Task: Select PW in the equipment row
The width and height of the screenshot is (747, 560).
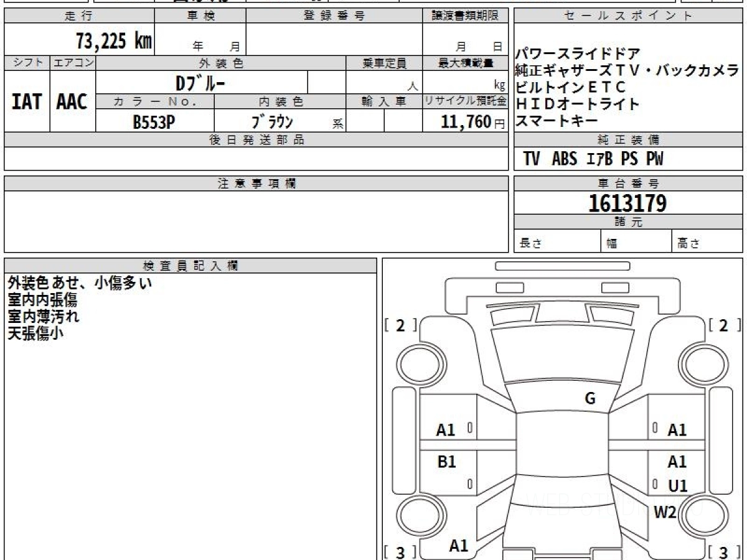Action: (x=654, y=159)
